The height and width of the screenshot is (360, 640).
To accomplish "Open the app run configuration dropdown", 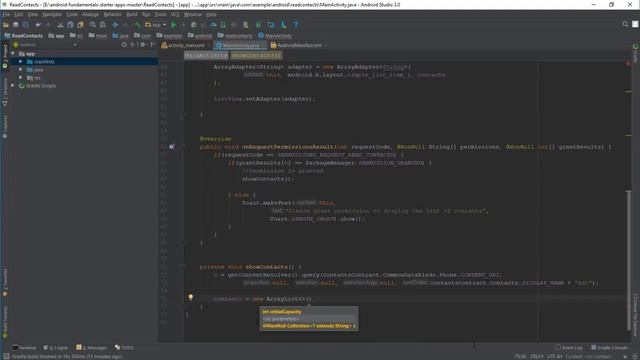I will click(156, 25).
